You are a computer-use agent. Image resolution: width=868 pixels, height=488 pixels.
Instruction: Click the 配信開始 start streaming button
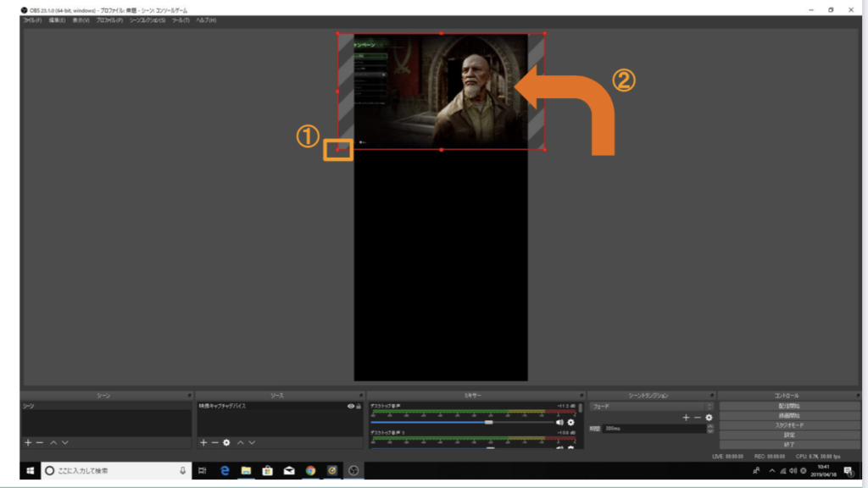pyautogui.click(x=789, y=407)
